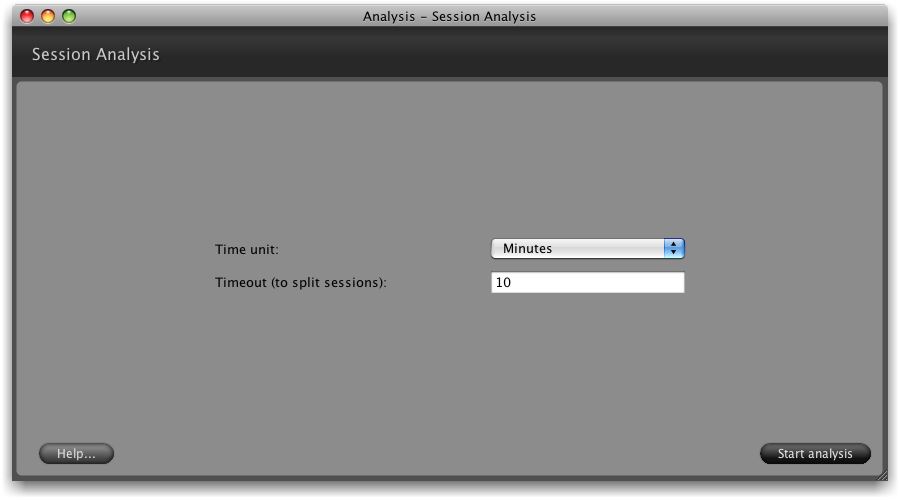This screenshot has height=500, width=900.
Task: Click the window title "Analysis - Session Analysis"
Action: tap(449, 16)
